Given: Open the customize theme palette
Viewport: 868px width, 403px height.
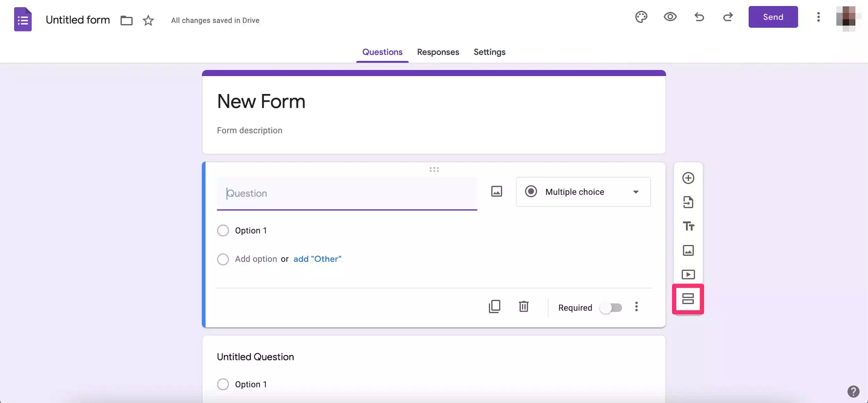Looking at the screenshot, I should click(641, 17).
